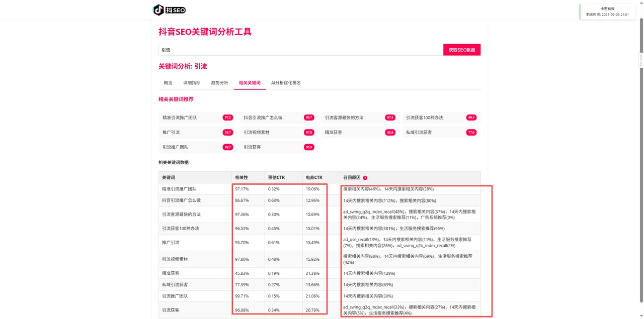Viewport: 644px width, 319px height.
Task: Click the 相关性 column header
Action: click(x=248, y=178)
